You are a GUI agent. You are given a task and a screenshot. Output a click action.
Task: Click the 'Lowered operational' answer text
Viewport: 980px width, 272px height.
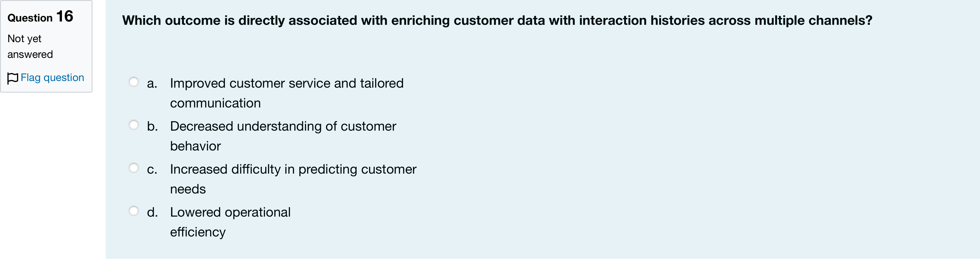point(230,222)
